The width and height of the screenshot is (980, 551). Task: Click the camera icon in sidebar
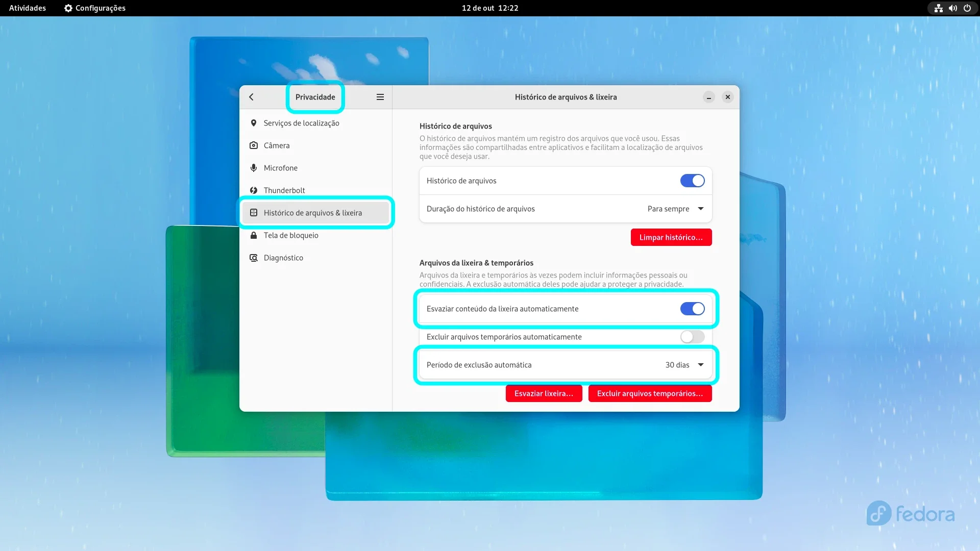point(254,145)
